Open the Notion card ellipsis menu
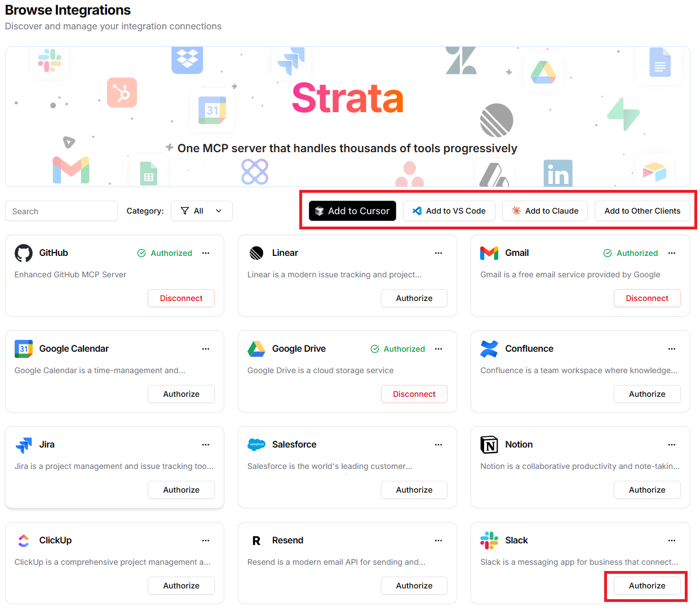 point(671,445)
